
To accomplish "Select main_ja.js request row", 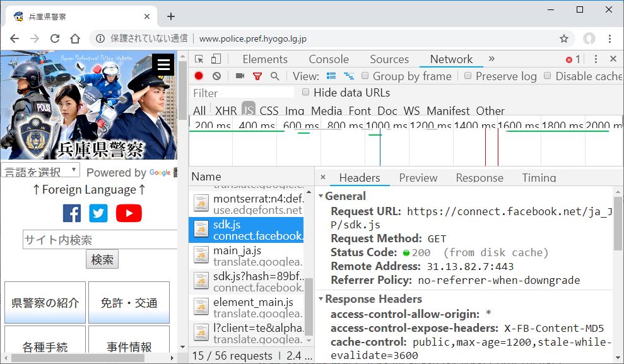I will pyautogui.click(x=246, y=255).
